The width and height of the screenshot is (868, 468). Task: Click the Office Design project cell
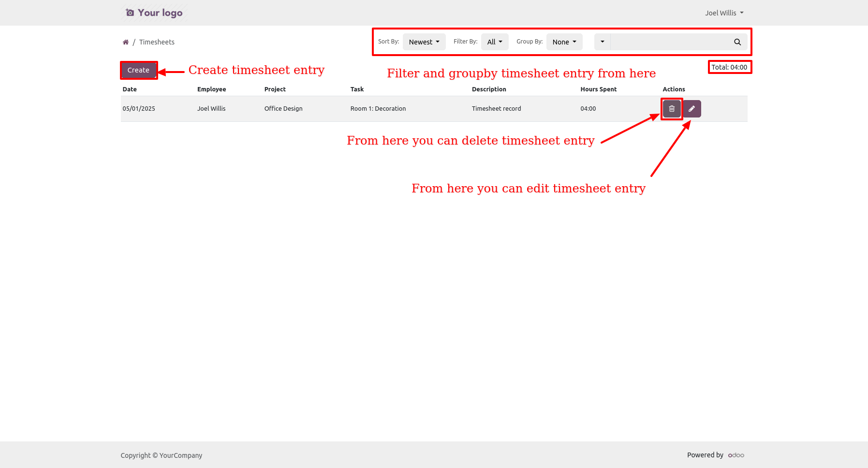(x=283, y=109)
